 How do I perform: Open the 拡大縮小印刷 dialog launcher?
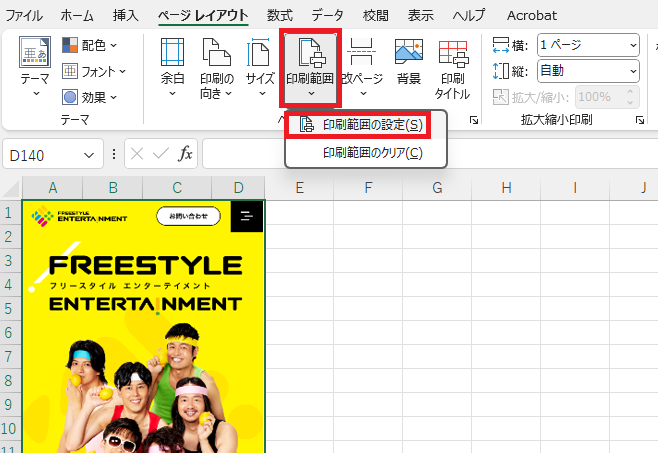point(640,120)
